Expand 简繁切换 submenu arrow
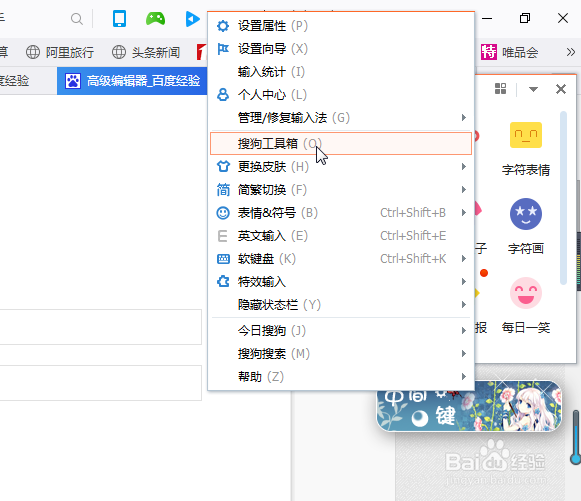 pyautogui.click(x=464, y=190)
